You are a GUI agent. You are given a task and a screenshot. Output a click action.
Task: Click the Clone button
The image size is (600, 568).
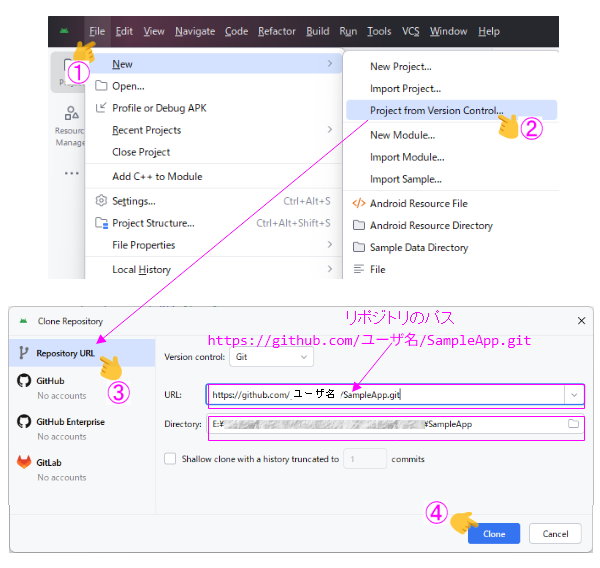493,534
